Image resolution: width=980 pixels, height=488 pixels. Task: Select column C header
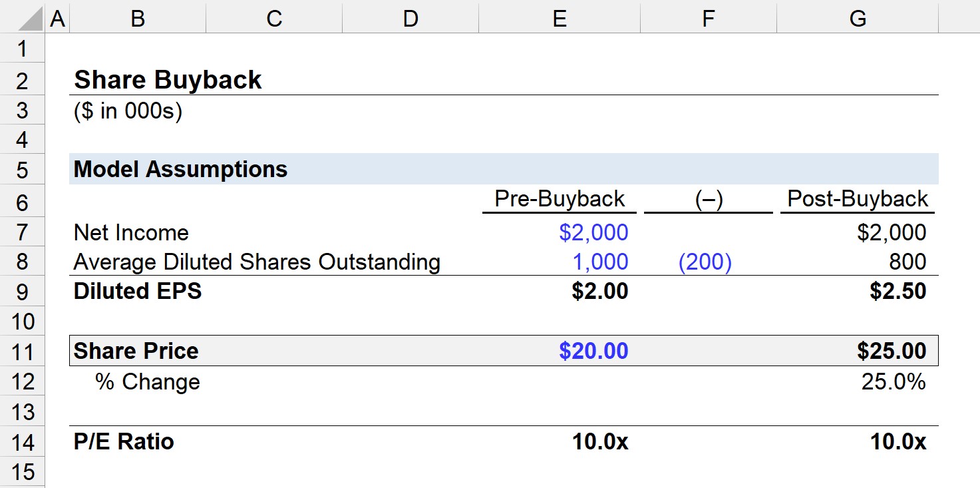click(x=274, y=19)
